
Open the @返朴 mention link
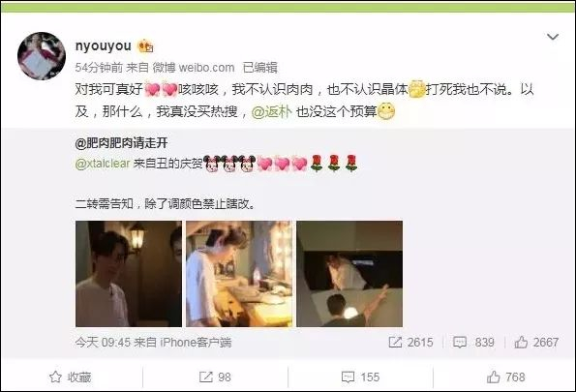[272, 111]
